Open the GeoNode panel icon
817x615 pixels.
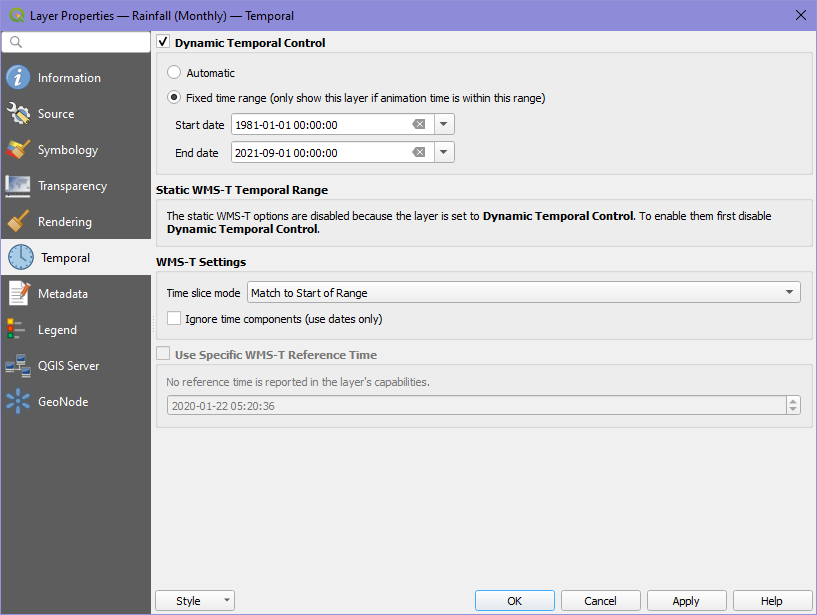click(19, 401)
